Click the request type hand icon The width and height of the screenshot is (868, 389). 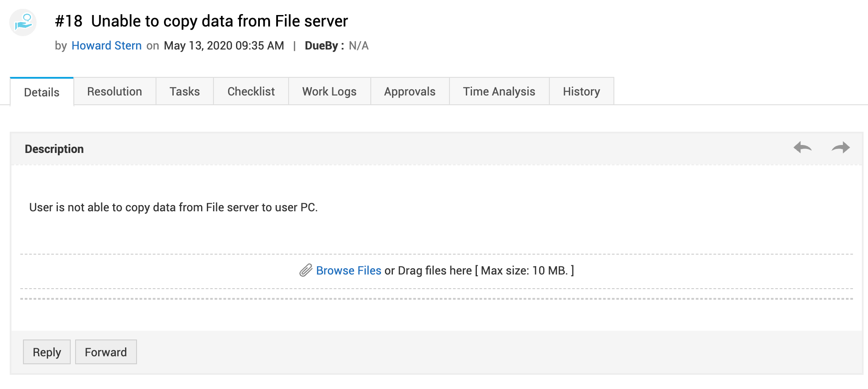(x=23, y=23)
